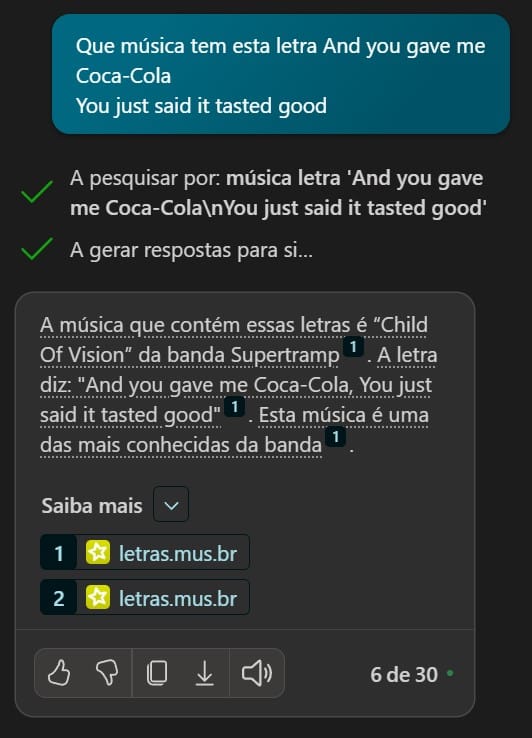
Task: Copy the response text
Action: [157, 672]
